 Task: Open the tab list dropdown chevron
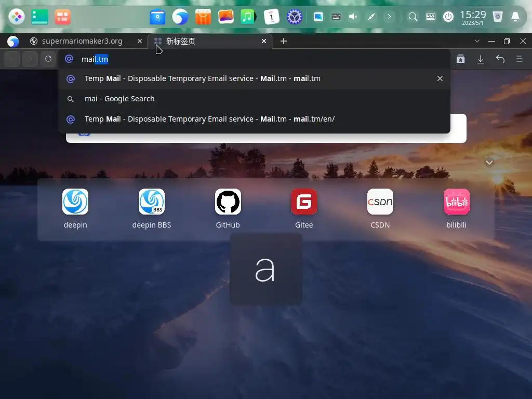(477, 41)
